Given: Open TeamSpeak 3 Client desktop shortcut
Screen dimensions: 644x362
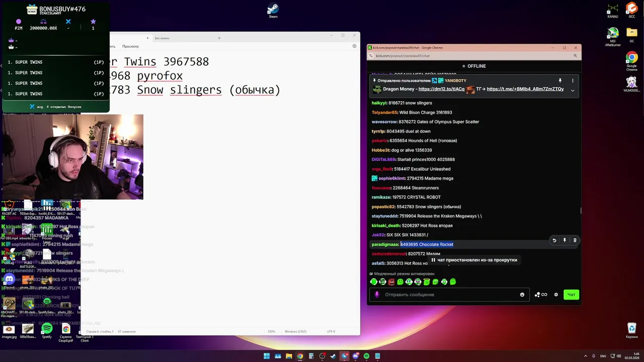Looking at the screenshot, I should (85, 333).
